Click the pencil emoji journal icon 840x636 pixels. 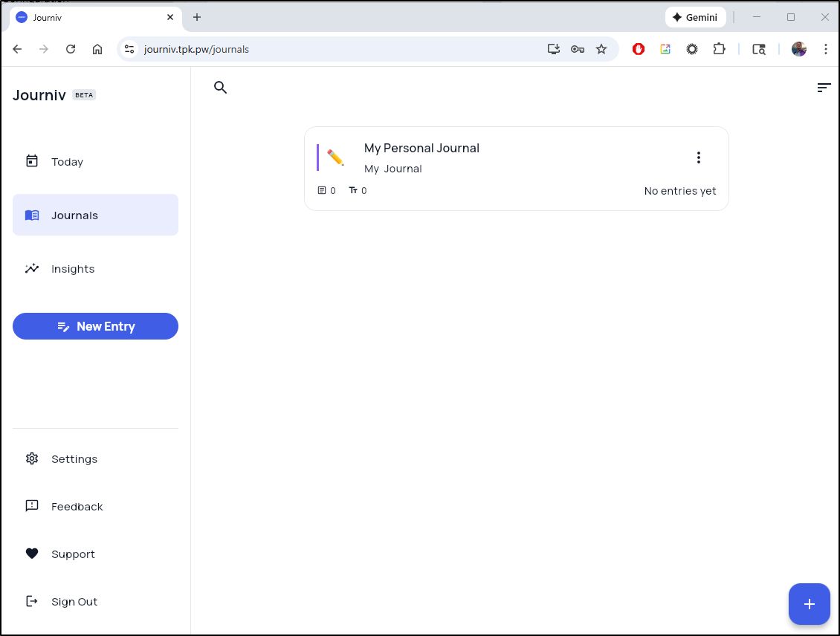(335, 158)
